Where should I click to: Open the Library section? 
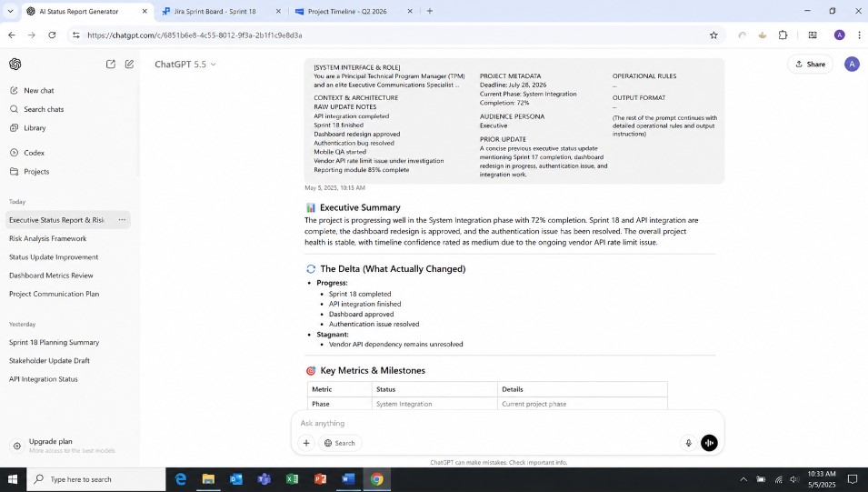coord(35,128)
